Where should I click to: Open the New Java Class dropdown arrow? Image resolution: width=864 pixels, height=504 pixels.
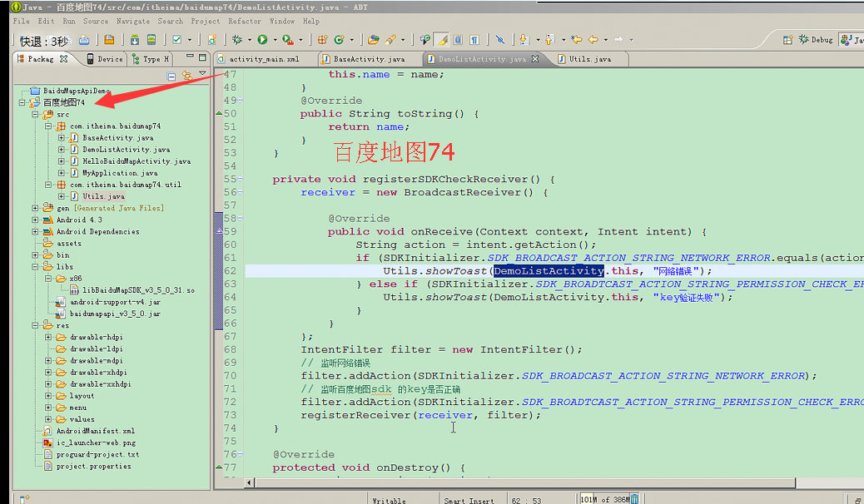pos(351,40)
